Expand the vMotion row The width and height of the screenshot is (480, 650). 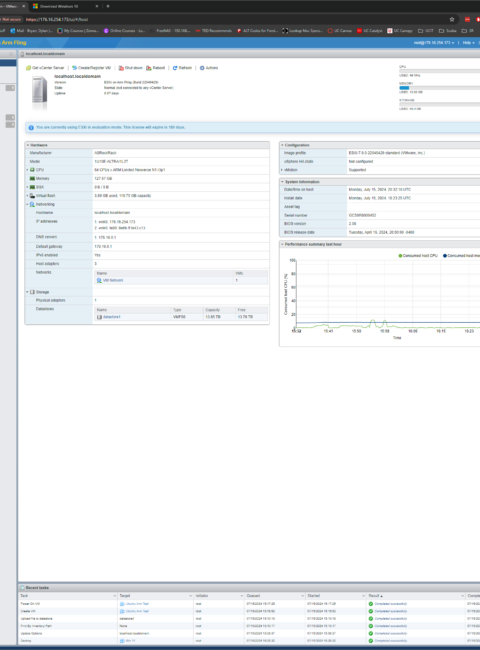pyautogui.click(x=282, y=170)
